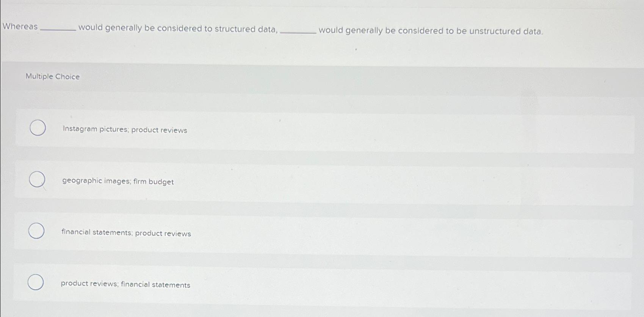
Task: Click the 'Multiple Choice' label
Action: pos(53,77)
